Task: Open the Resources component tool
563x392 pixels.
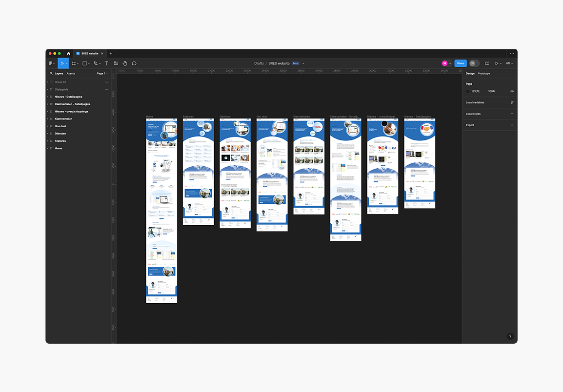Action: [x=116, y=63]
